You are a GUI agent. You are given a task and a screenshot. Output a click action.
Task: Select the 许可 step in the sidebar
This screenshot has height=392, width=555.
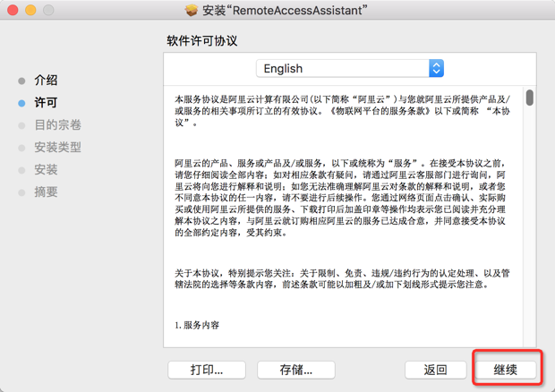pyautogui.click(x=46, y=103)
